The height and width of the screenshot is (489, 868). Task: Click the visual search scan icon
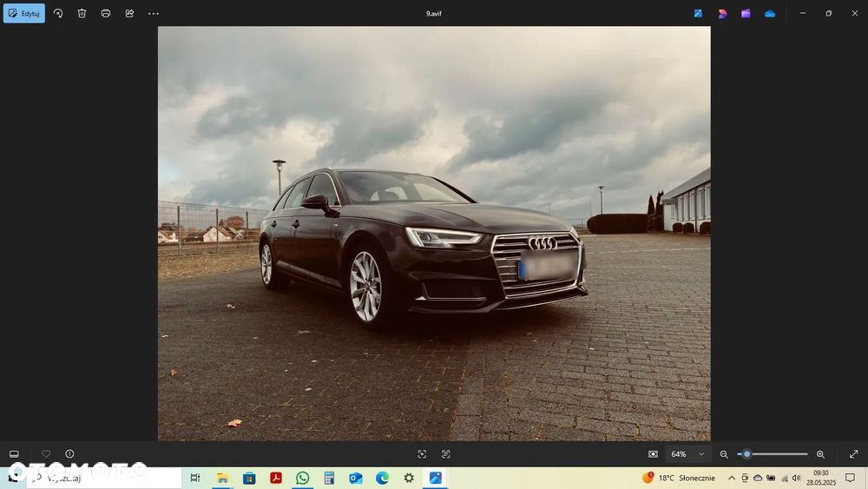pyautogui.click(x=422, y=454)
